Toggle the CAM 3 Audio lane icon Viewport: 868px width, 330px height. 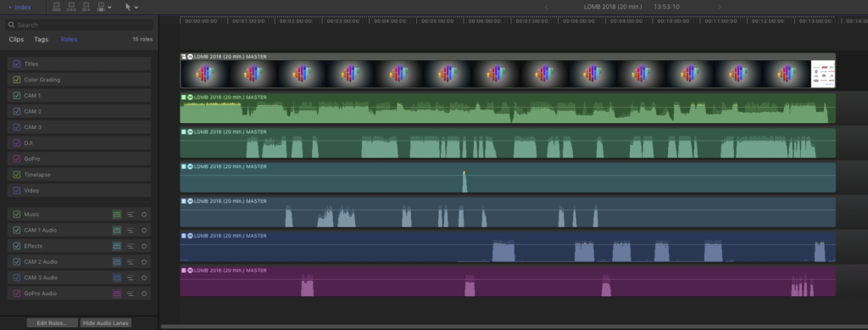click(116, 278)
